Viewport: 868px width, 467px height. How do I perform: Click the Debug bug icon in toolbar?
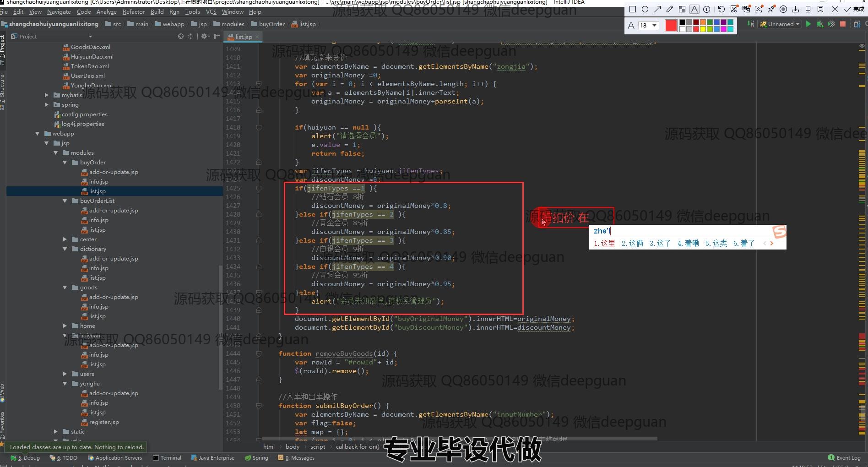pyautogui.click(x=820, y=24)
